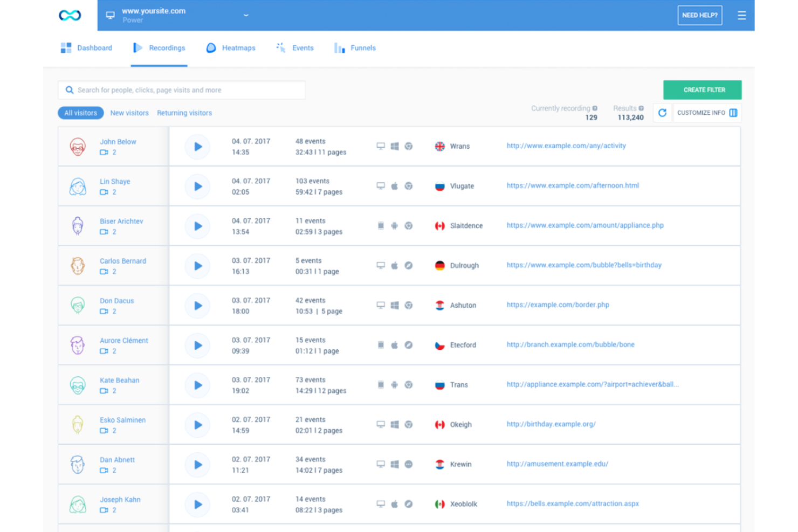Click the Canadian flag icon in Slaitdence row

[x=439, y=225]
